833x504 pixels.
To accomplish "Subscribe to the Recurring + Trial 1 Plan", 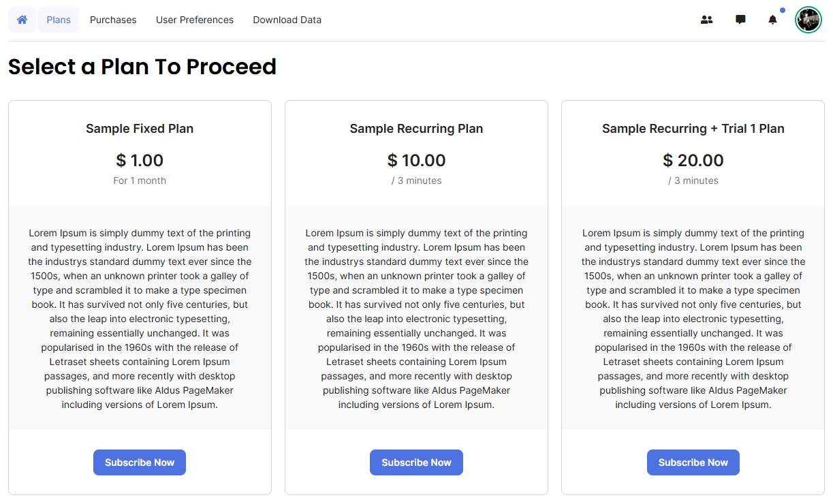I will click(693, 462).
